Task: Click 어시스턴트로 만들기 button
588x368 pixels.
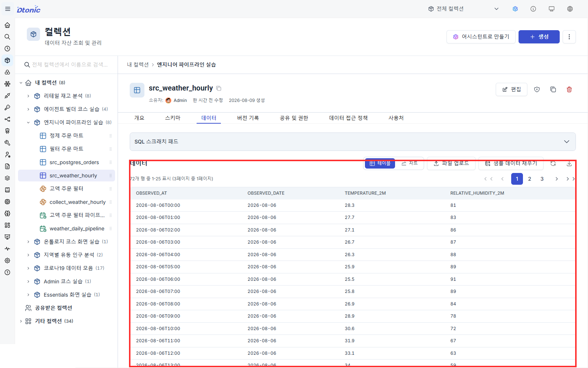Action: (481, 37)
